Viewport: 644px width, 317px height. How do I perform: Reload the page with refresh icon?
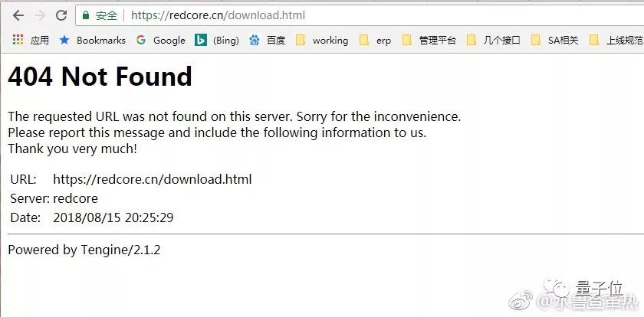[x=61, y=15]
